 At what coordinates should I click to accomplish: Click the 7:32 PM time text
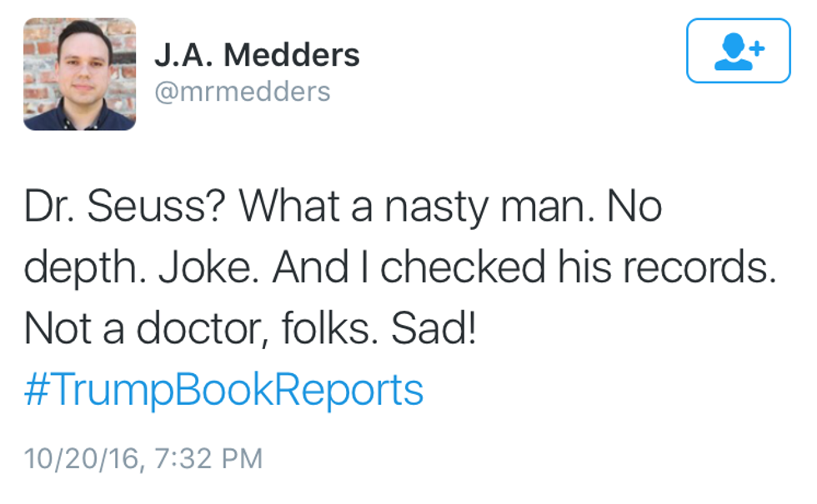[x=210, y=457]
